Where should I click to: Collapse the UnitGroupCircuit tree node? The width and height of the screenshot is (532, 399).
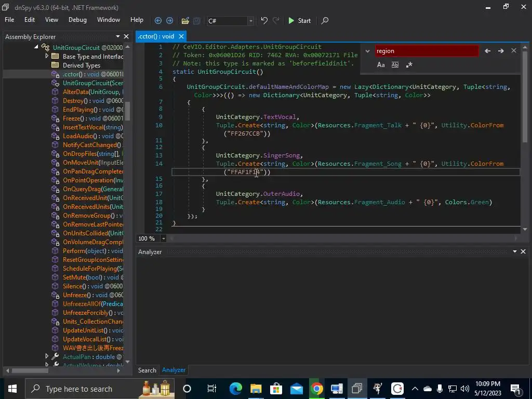[x=36, y=47]
